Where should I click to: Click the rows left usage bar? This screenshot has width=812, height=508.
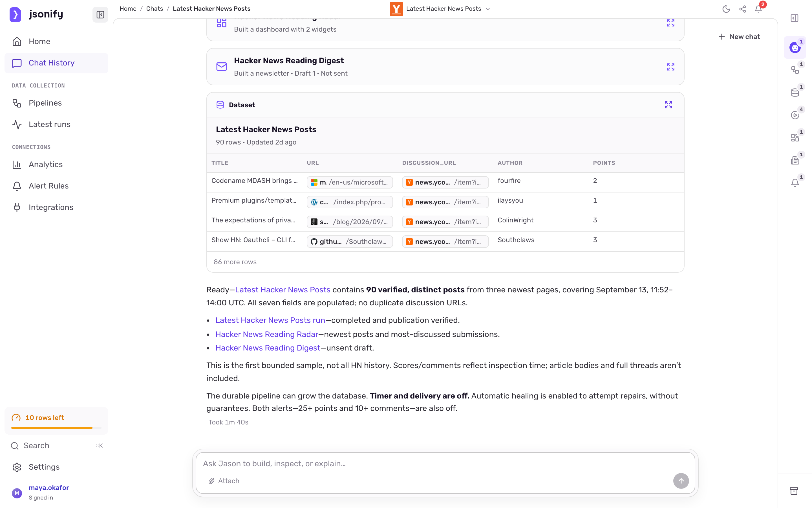coord(56,428)
